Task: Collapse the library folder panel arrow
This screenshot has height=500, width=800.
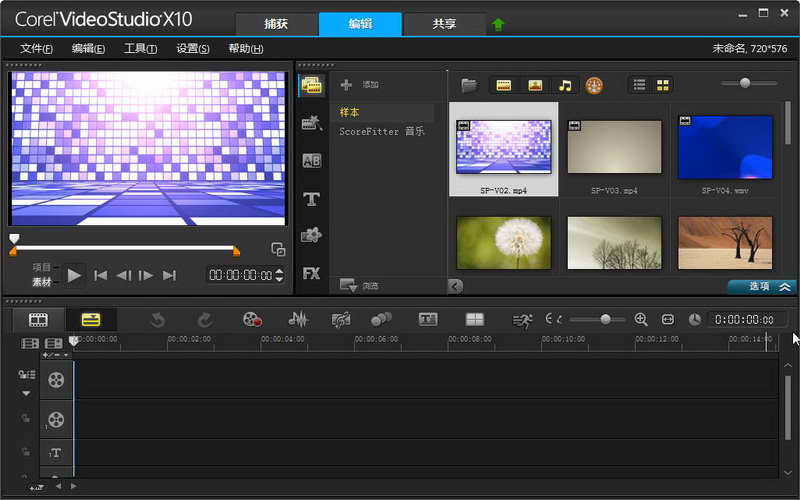Action: point(456,286)
